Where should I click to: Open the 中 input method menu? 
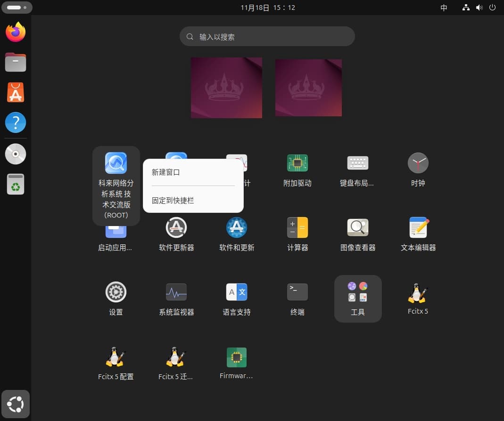(x=444, y=8)
